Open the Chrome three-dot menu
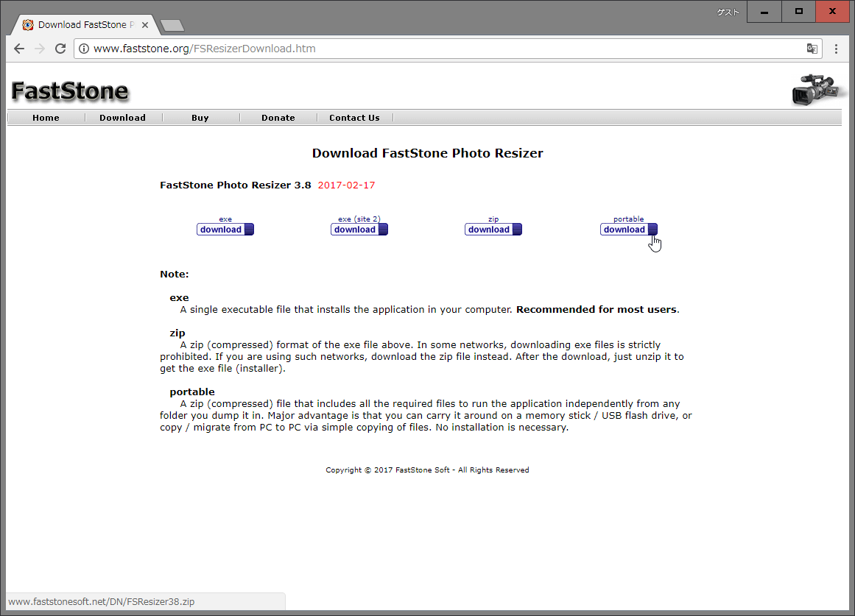The height and width of the screenshot is (616, 855). pos(836,49)
